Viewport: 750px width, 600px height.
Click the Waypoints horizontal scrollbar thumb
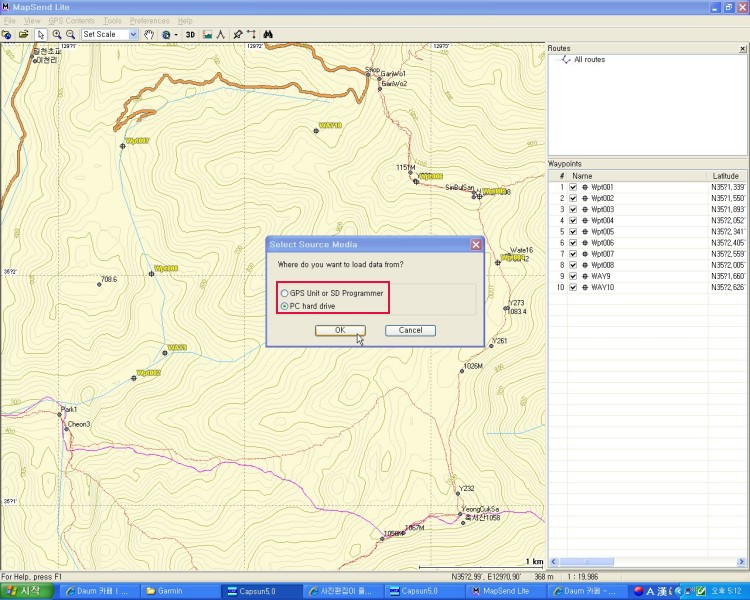(586, 562)
